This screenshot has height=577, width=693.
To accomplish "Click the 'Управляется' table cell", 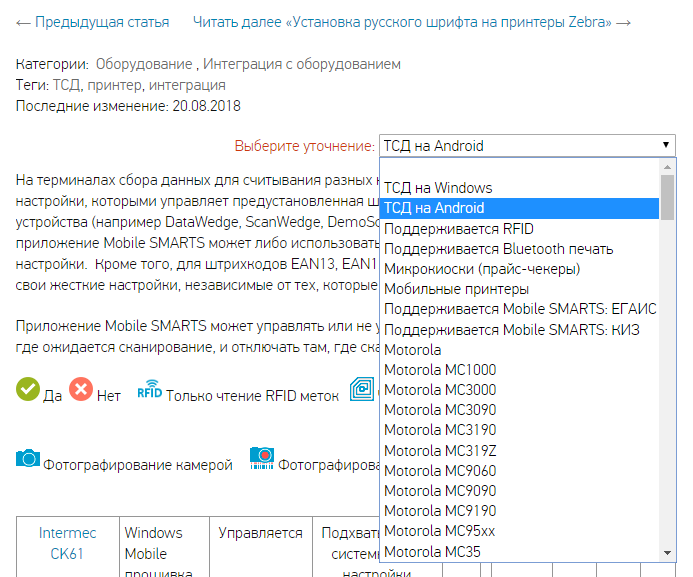I will [261, 547].
